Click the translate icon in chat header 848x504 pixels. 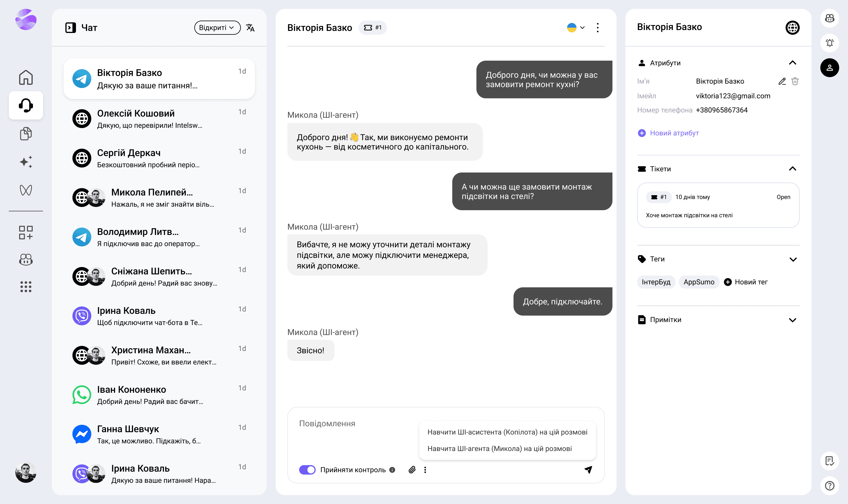point(250,28)
